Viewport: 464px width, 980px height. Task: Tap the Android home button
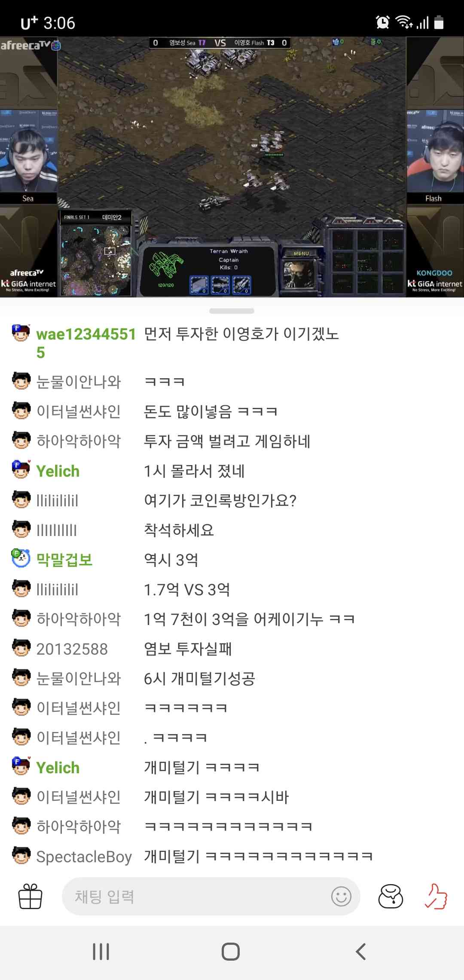click(x=231, y=952)
